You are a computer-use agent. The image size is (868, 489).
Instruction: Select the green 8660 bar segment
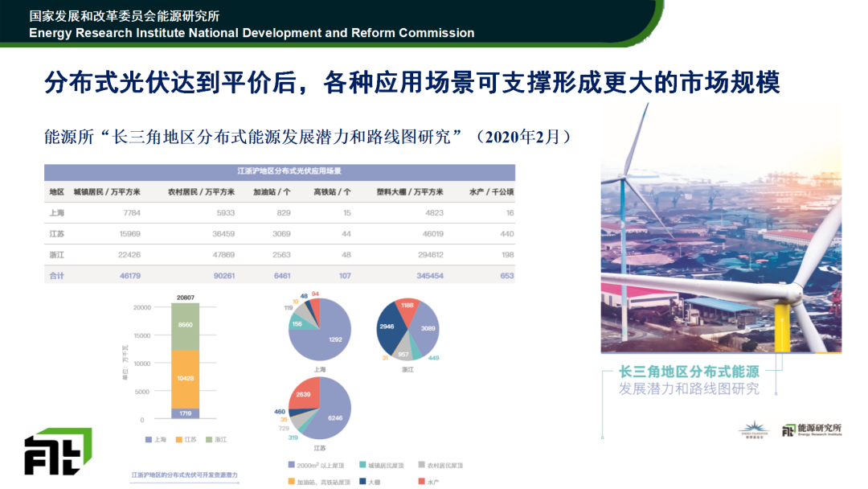[186, 327]
